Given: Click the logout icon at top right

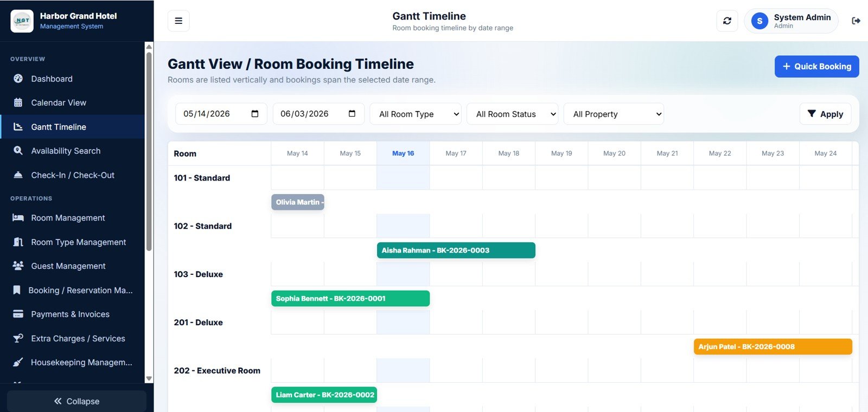Looking at the screenshot, I should [856, 21].
